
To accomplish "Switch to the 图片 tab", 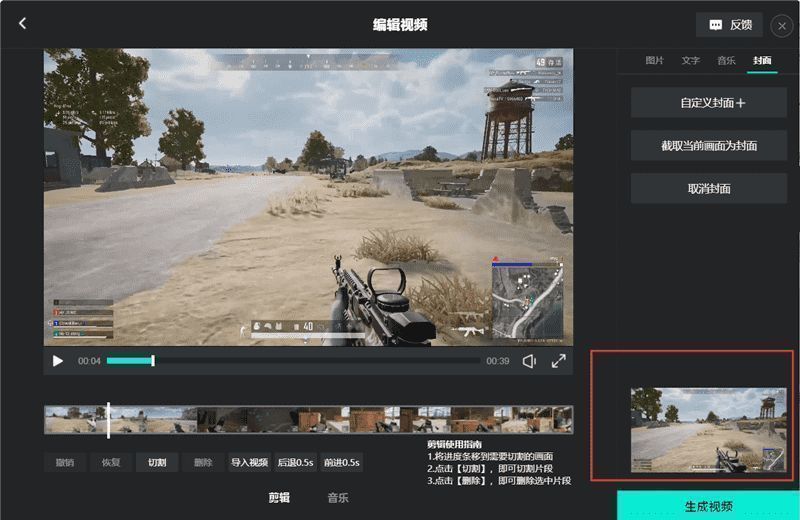I will (x=655, y=61).
